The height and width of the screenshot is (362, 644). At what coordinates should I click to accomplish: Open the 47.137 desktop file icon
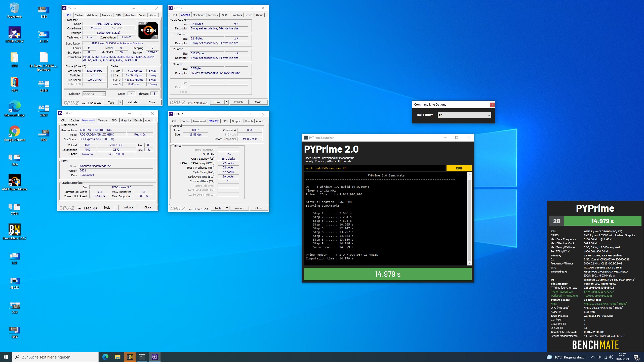44,36
